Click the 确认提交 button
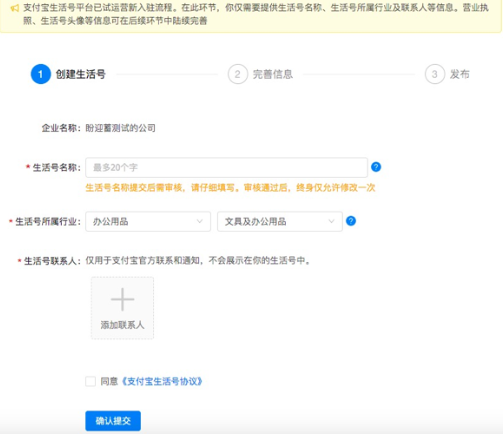503x434 pixels. [113, 421]
